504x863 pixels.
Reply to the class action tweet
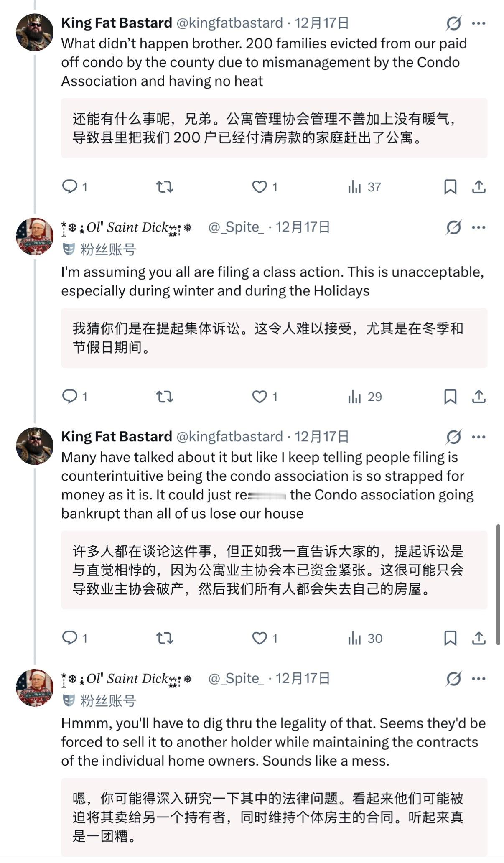point(69,396)
